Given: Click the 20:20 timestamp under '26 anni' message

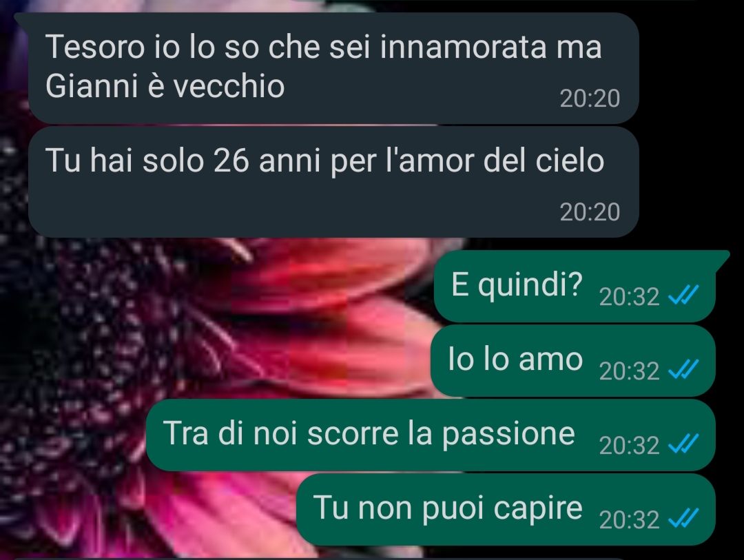Looking at the screenshot, I should tap(590, 212).
